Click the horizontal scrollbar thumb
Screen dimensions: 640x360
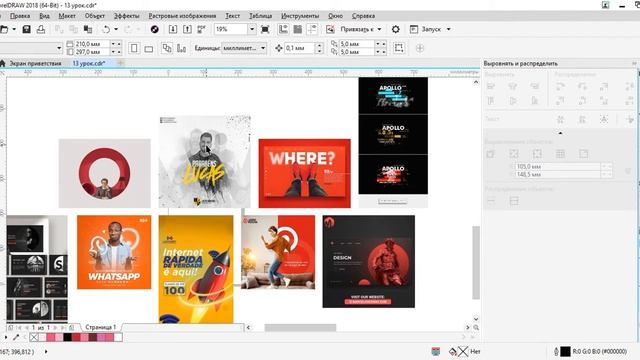[x=300, y=327]
